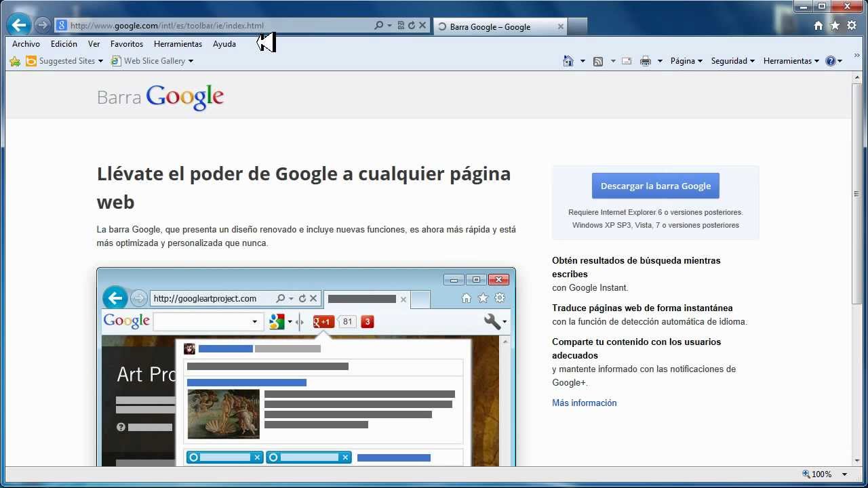Click the wrench icon in the illustration
The image size is (868, 488).
pyautogui.click(x=493, y=321)
